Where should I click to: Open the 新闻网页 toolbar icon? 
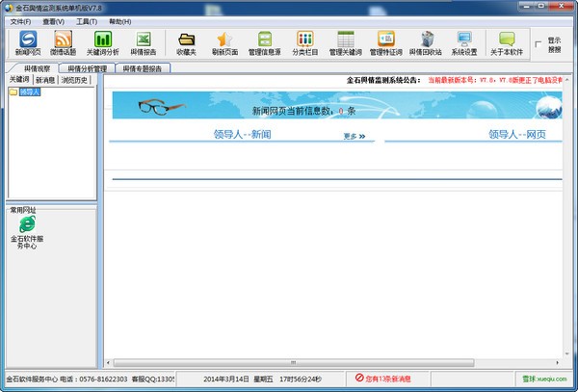tap(28, 43)
